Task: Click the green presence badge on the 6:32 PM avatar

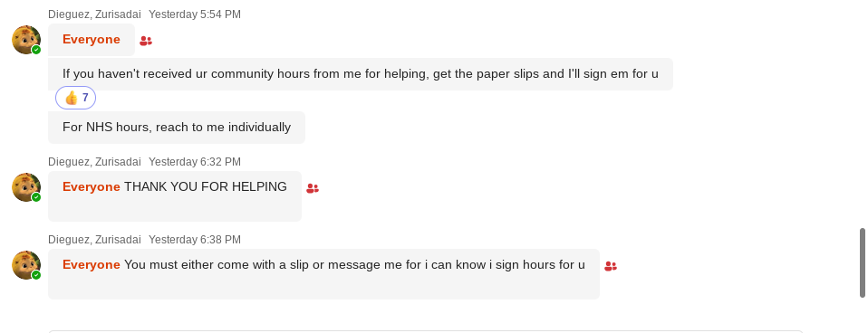Action: point(36,197)
